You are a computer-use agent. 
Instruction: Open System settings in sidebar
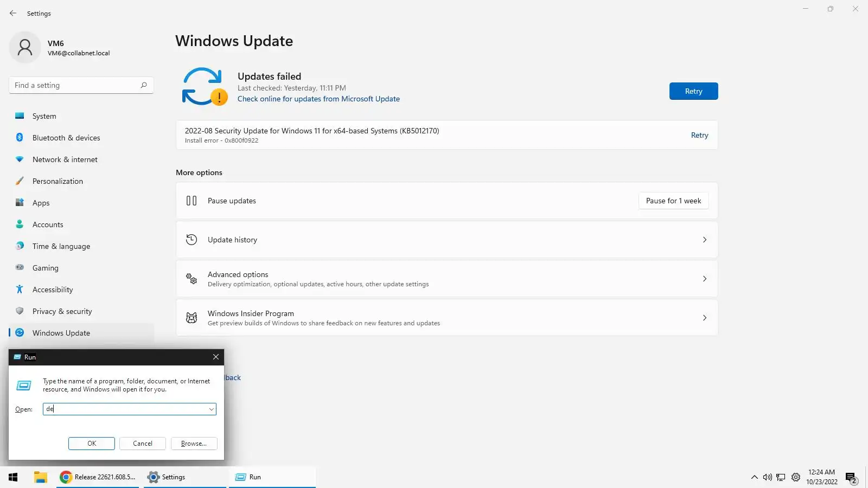81,116
